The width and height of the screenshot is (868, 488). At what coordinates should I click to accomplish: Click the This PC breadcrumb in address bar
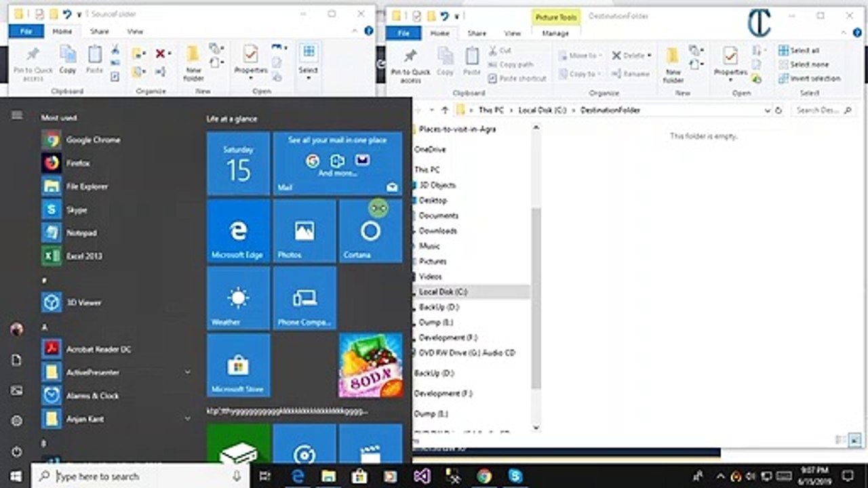(x=491, y=110)
